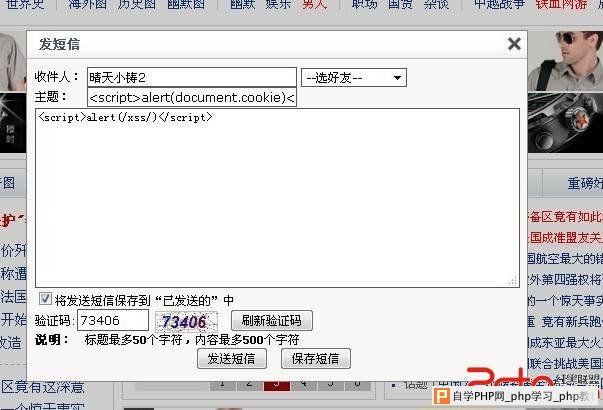Select page 4 in the background pager

[x=303, y=385]
